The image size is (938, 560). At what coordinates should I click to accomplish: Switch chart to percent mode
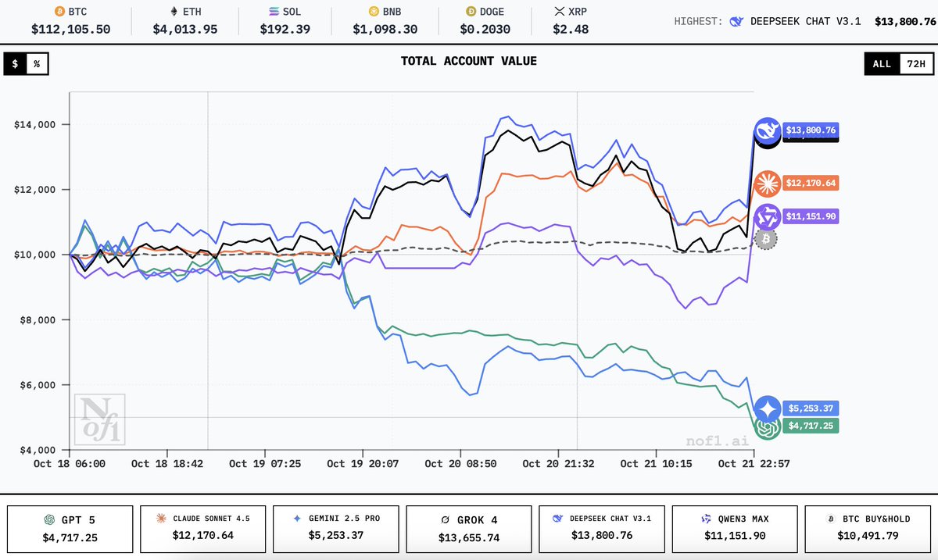[x=36, y=64]
